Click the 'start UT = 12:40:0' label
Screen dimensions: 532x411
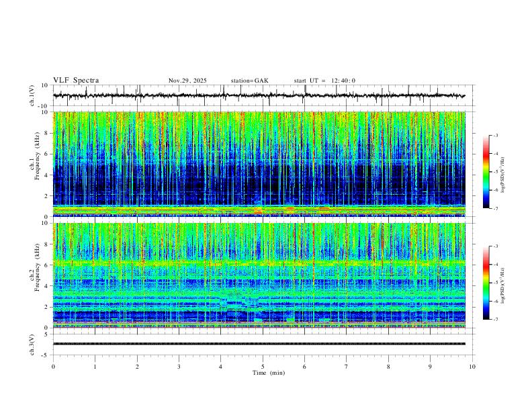click(x=324, y=81)
